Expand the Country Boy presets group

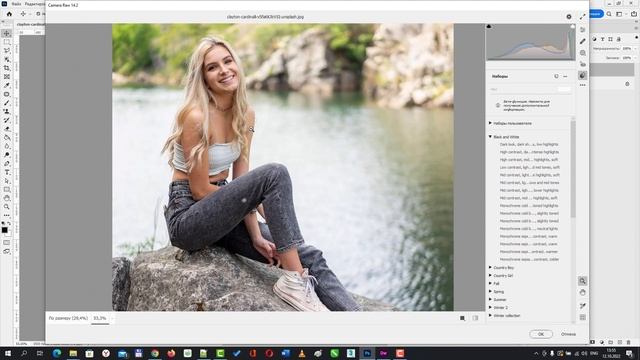[x=490, y=267]
